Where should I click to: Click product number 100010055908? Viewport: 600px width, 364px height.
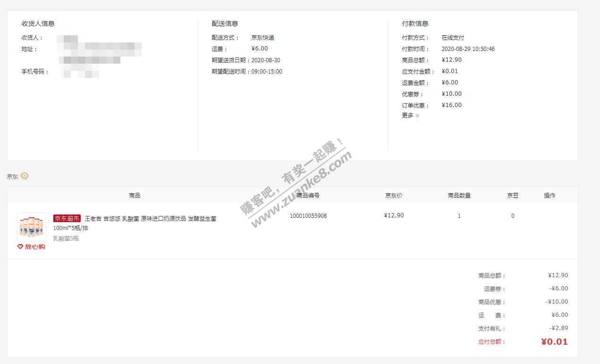[308, 216]
